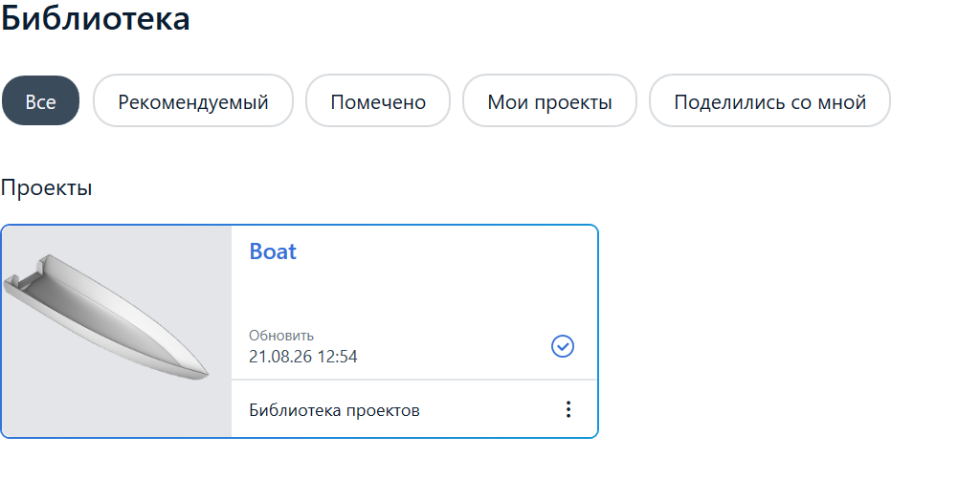Viewport: 980px width, 502px height.
Task: Toggle the Boat project checkmark icon
Action: pos(563,346)
